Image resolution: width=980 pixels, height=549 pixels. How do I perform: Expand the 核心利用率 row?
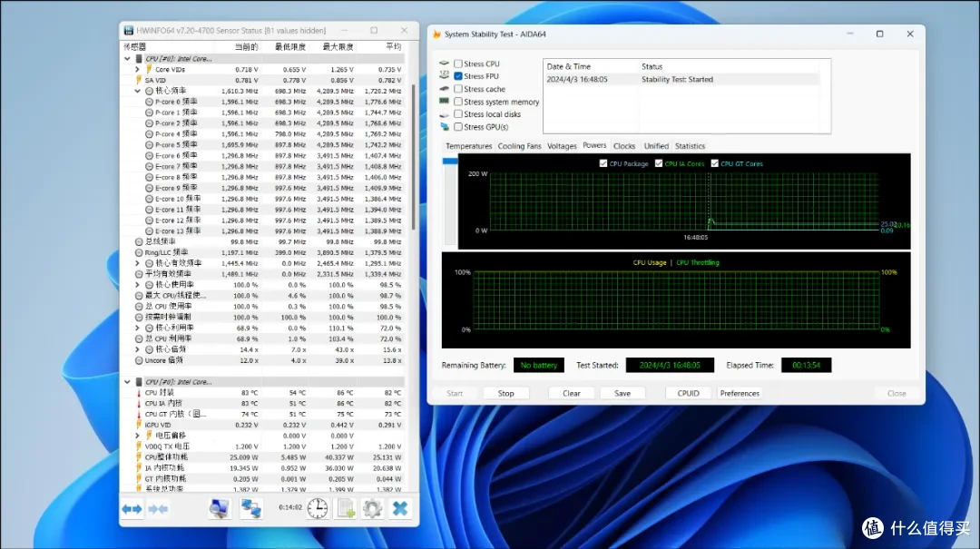click(138, 328)
